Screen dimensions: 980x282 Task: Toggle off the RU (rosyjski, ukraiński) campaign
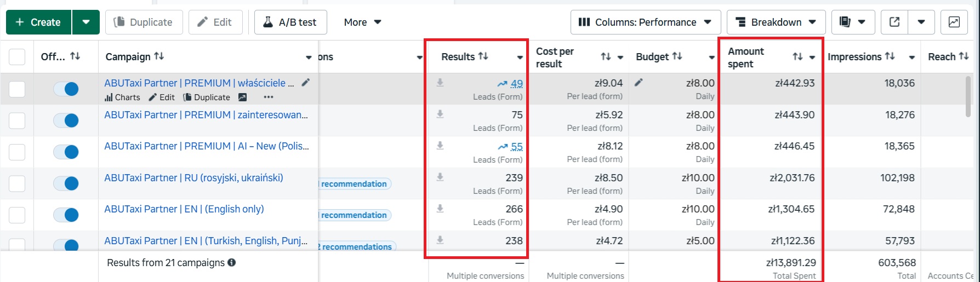pyautogui.click(x=66, y=183)
